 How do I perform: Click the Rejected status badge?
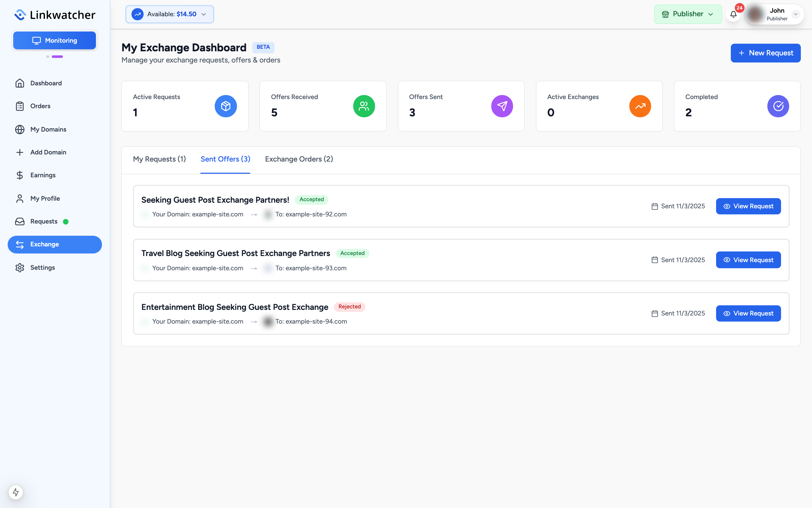(x=349, y=307)
